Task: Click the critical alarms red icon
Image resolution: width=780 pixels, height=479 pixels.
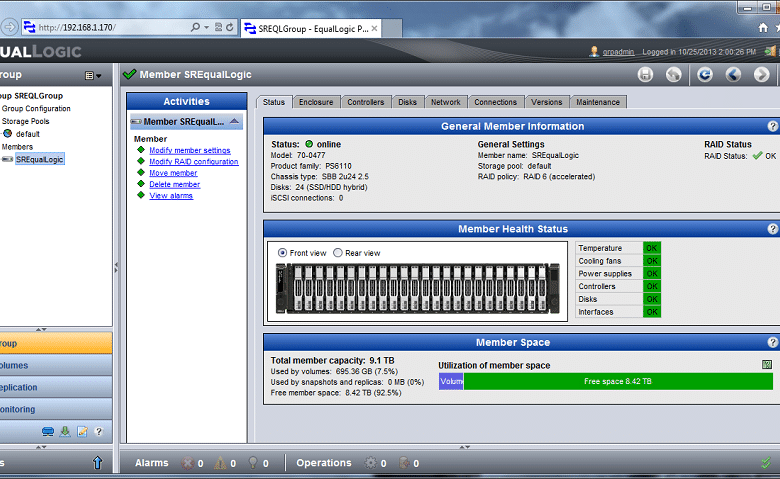Action: (x=187, y=463)
